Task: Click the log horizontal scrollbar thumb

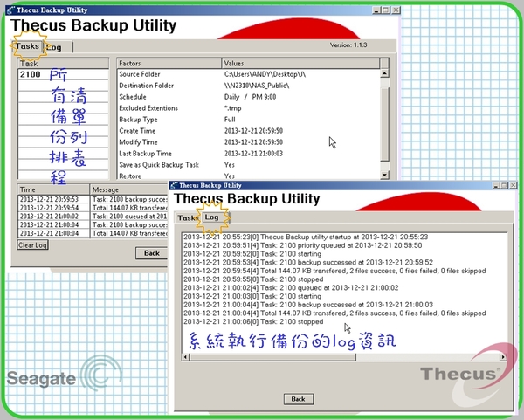Action: click(272, 357)
